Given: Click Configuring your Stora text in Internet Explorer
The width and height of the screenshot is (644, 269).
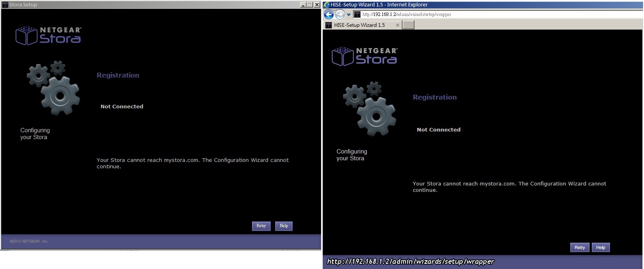Looking at the screenshot, I should tap(352, 155).
